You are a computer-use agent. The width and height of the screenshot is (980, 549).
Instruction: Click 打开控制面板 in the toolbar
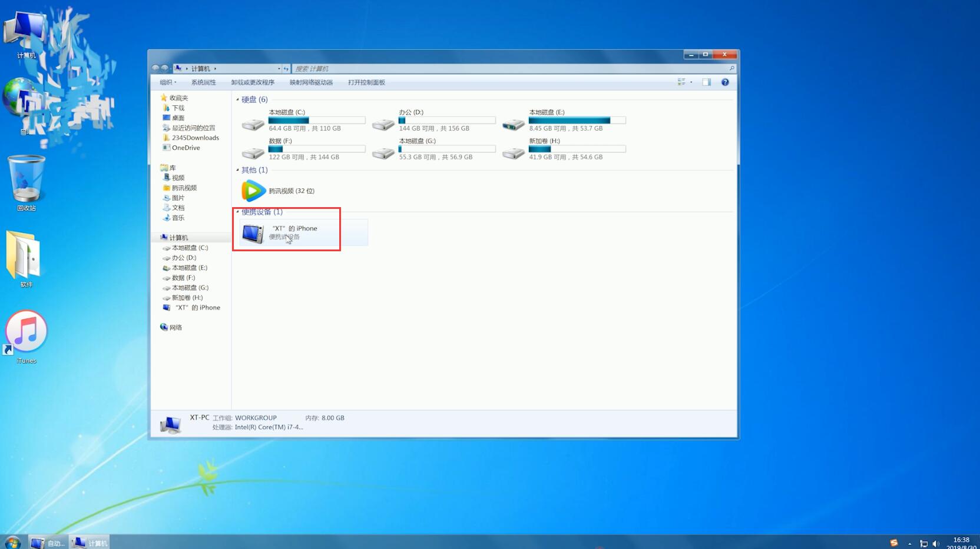click(366, 82)
